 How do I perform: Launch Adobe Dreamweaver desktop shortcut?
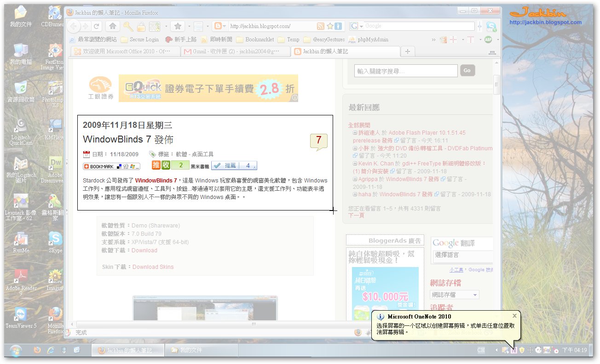click(x=56, y=170)
